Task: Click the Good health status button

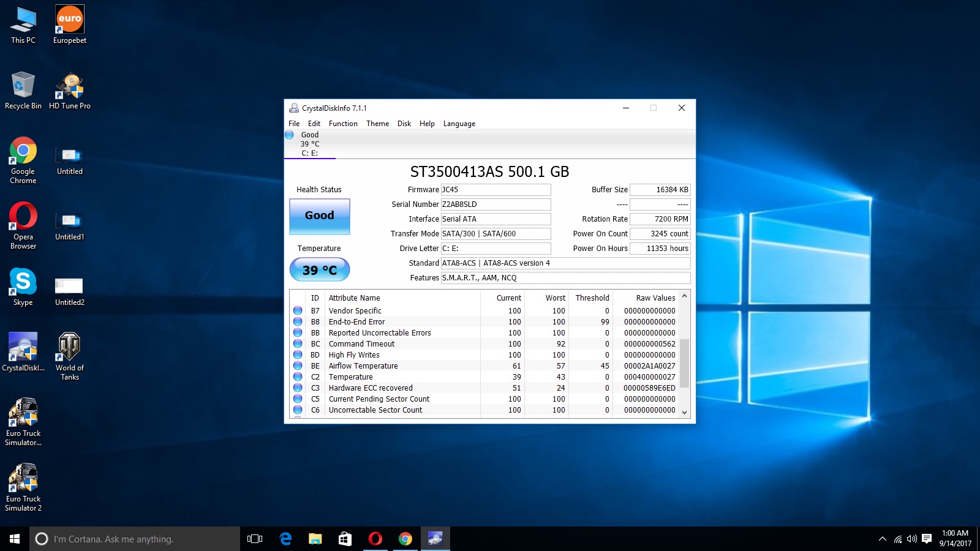Action: tap(319, 216)
